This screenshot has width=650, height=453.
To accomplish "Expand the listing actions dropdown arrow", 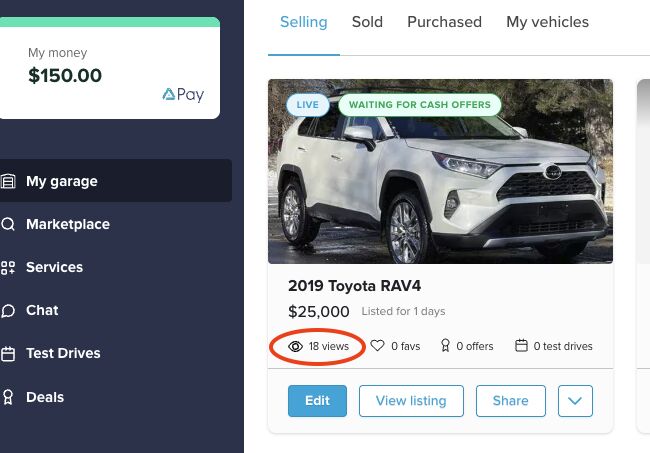I will pyautogui.click(x=575, y=401).
